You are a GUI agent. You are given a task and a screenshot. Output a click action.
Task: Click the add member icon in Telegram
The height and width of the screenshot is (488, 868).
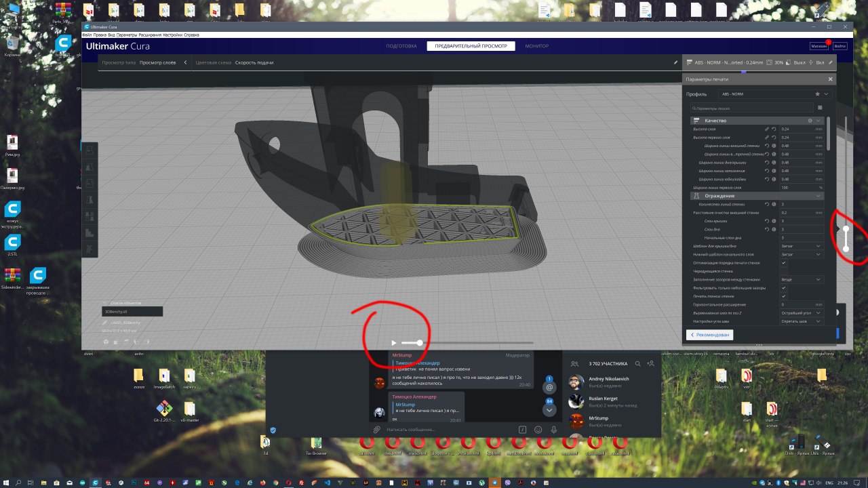click(650, 363)
